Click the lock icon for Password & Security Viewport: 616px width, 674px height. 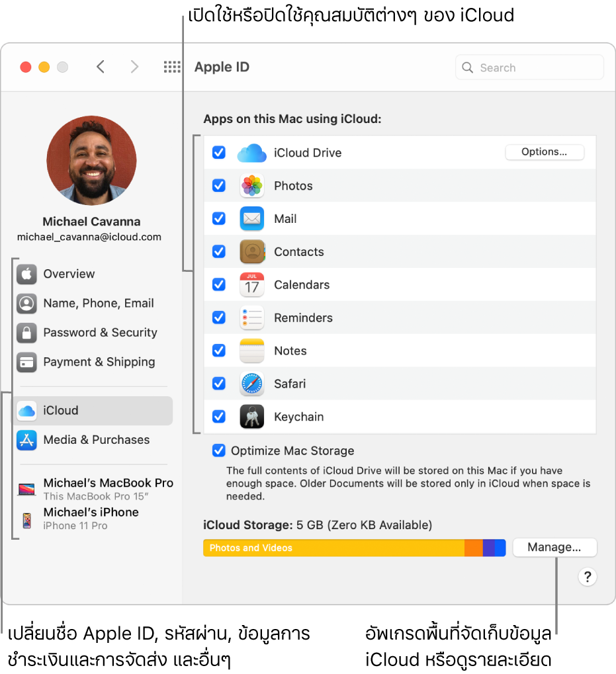(x=26, y=332)
